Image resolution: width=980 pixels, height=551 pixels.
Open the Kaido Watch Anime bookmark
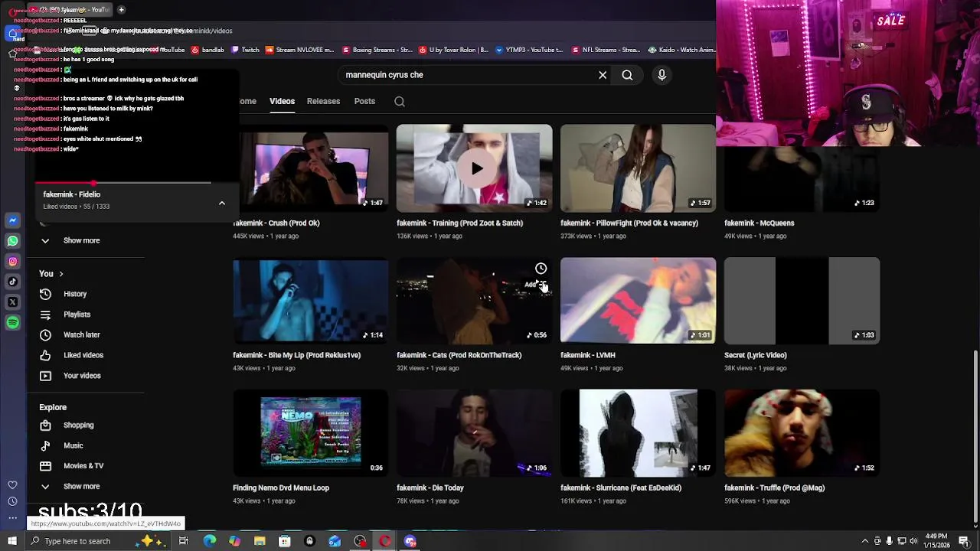[681, 50]
